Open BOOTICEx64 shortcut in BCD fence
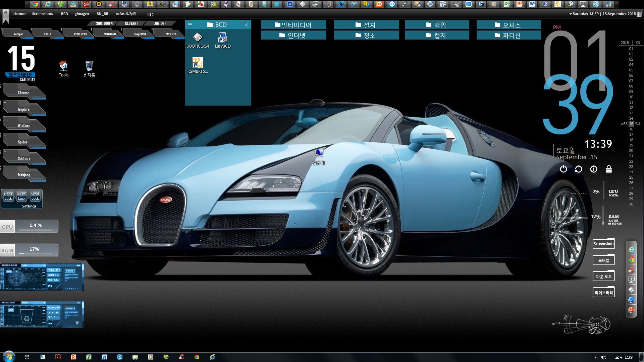Viewport: 644px width, 362px height. coord(198,40)
